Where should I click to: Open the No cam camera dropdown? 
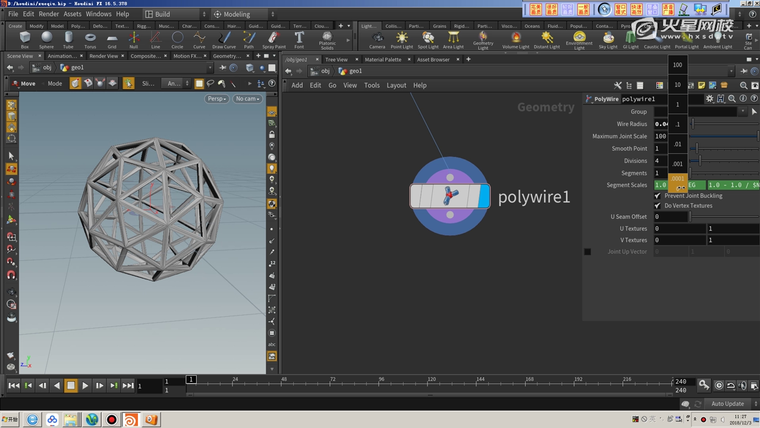246,99
